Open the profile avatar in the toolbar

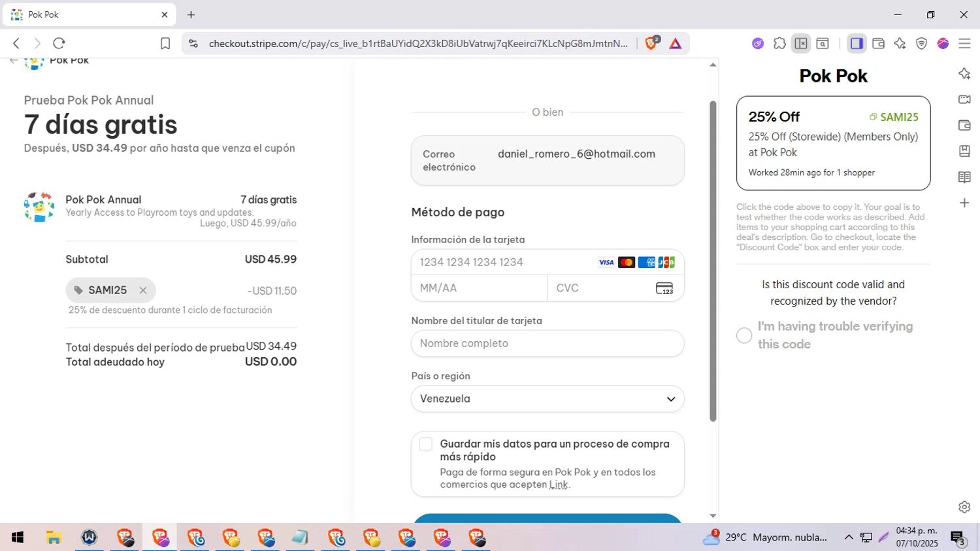[943, 43]
